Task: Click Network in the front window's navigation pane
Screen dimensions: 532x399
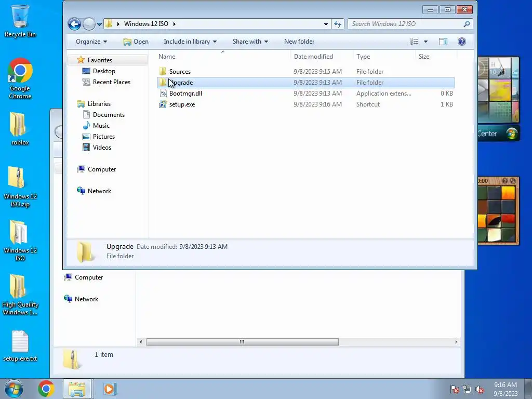Action: pyautogui.click(x=99, y=191)
